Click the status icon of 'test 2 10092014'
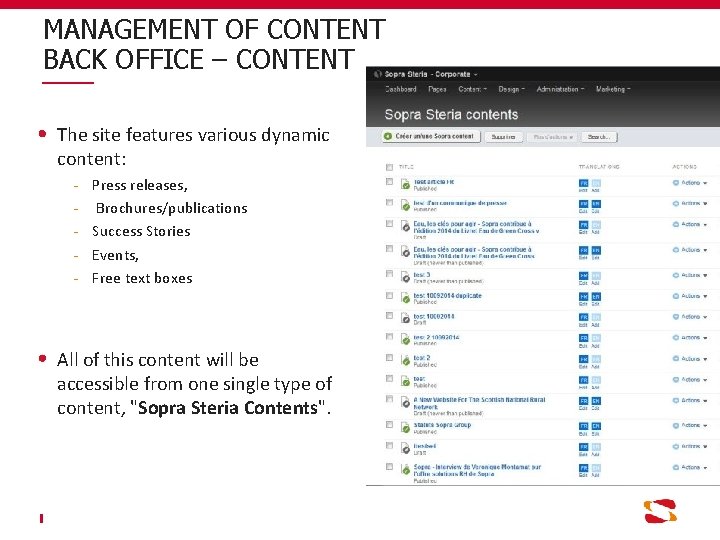Image resolution: width=720 pixels, height=540 pixels. (405, 339)
